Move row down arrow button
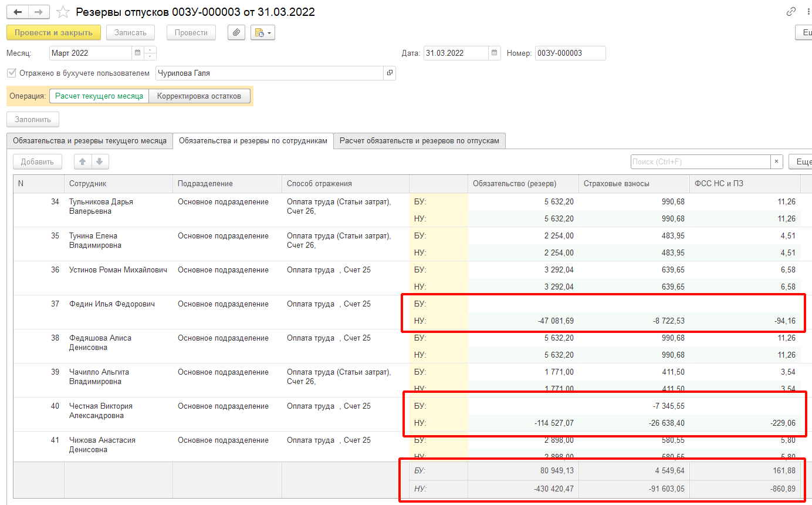This screenshot has height=505, width=812. [100, 162]
